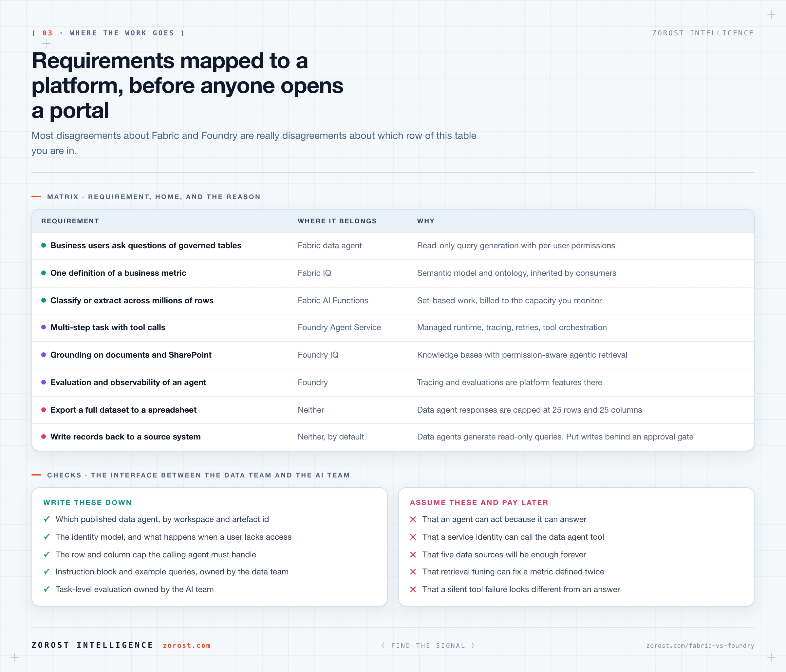Click the X mark beside 'That five data sources'
Image resolution: width=786 pixels, height=672 pixels.
pyautogui.click(x=413, y=554)
